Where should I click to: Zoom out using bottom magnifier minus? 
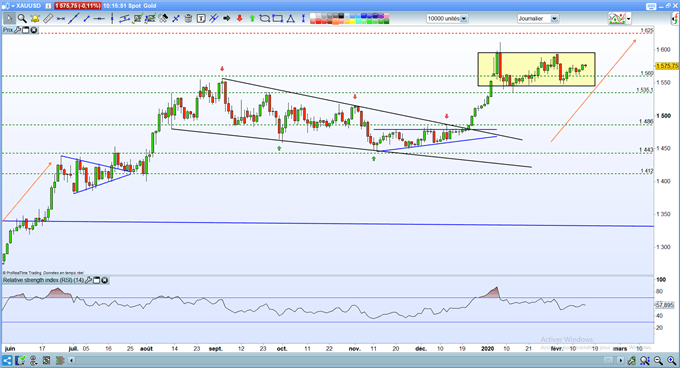[658, 361]
